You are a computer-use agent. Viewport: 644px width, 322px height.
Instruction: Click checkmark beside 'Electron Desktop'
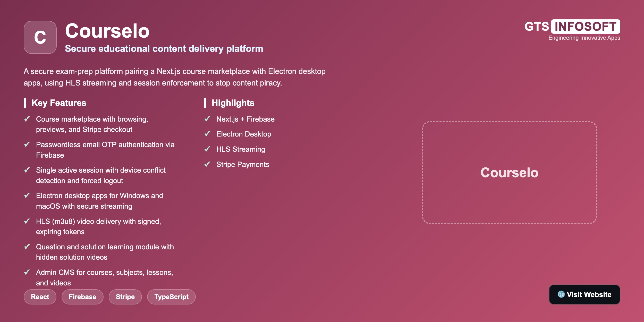coord(207,134)
